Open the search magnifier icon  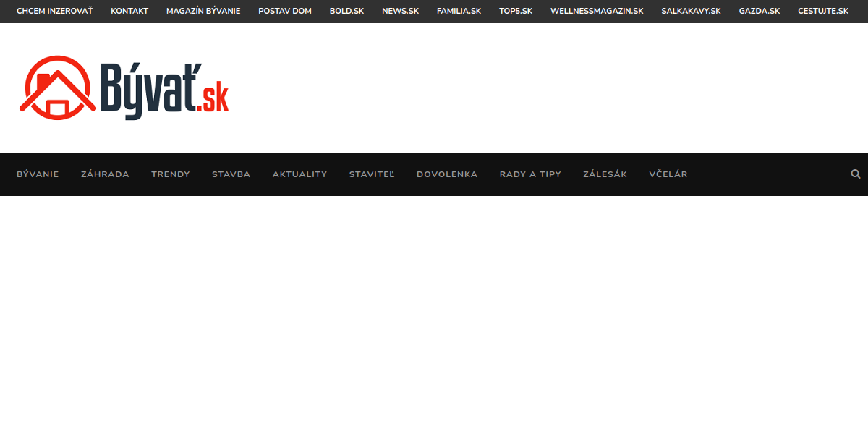coord(856,174)
